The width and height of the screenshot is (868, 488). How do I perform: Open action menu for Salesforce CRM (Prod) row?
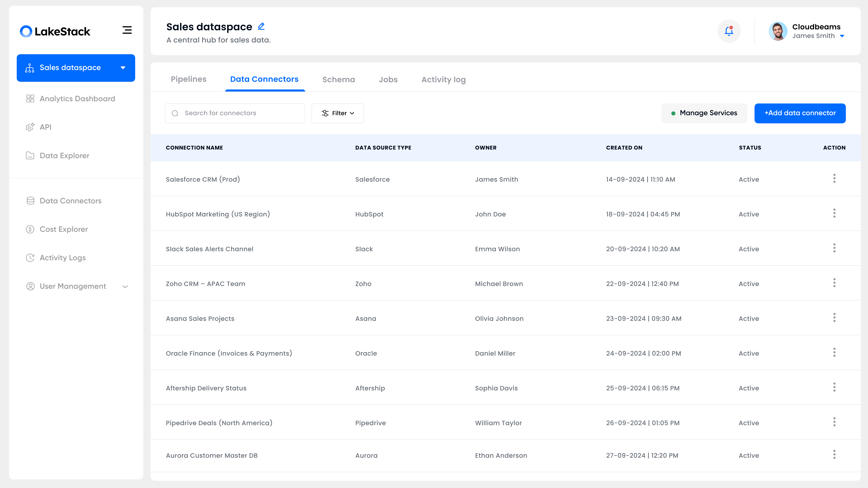834,178
